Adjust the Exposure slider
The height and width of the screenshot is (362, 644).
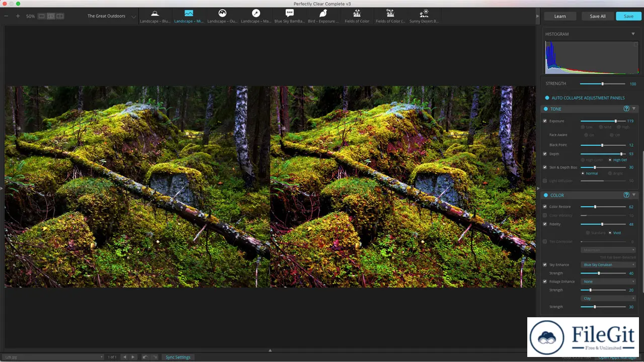point(603,121)
